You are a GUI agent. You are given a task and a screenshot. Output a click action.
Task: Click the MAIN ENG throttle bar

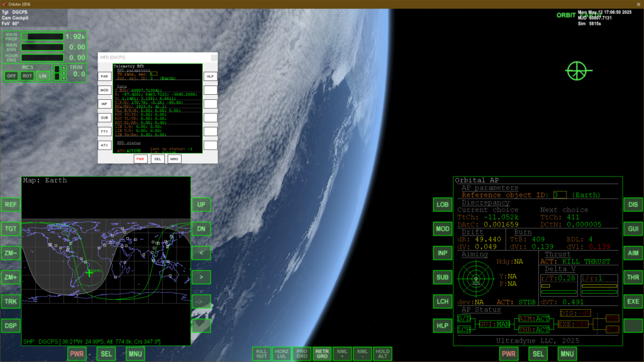click(x=42, y=47)
